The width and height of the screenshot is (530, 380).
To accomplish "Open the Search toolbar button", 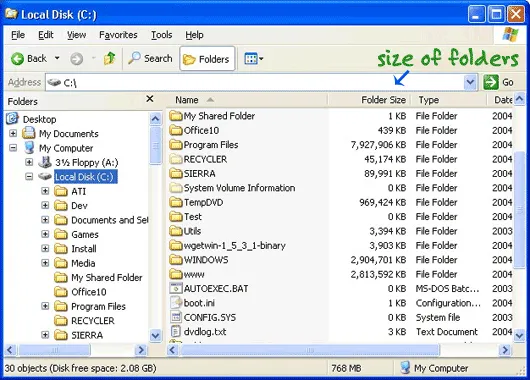I will pos(150,58).
